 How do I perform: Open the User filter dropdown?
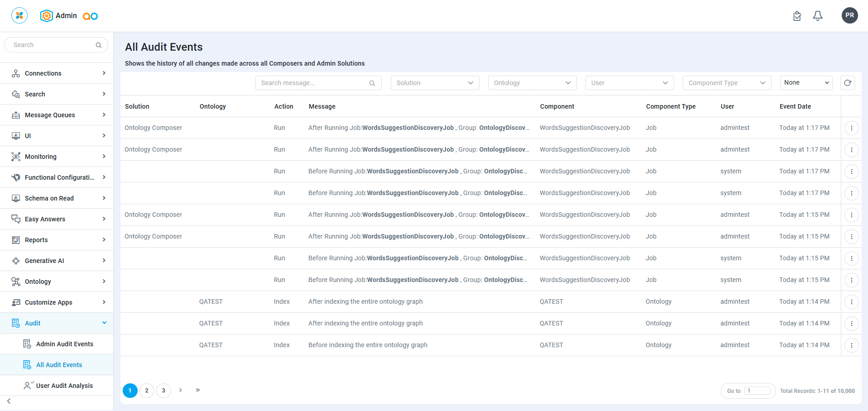coord(629,83)
